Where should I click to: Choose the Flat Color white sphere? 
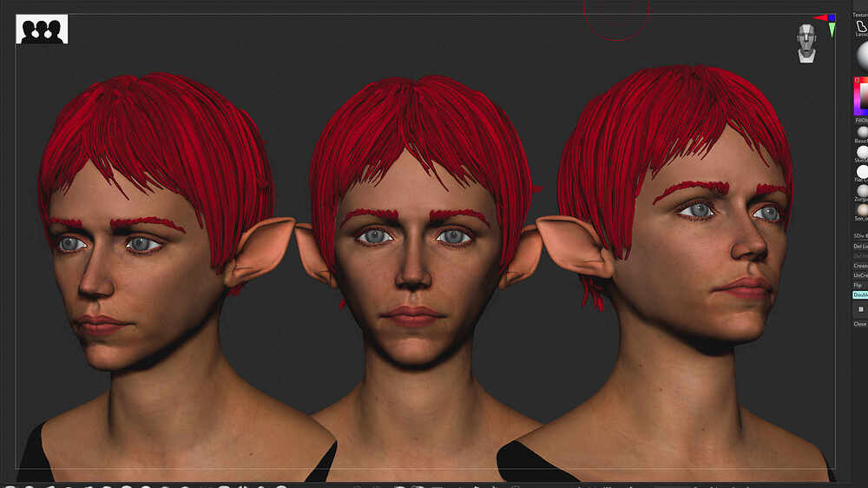point(863,172)
